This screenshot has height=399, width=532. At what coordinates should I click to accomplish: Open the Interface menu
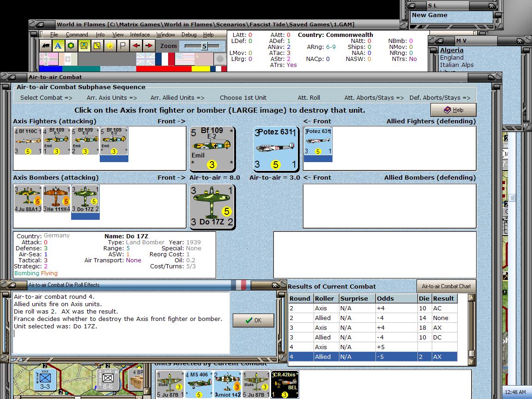pos(140,35)
